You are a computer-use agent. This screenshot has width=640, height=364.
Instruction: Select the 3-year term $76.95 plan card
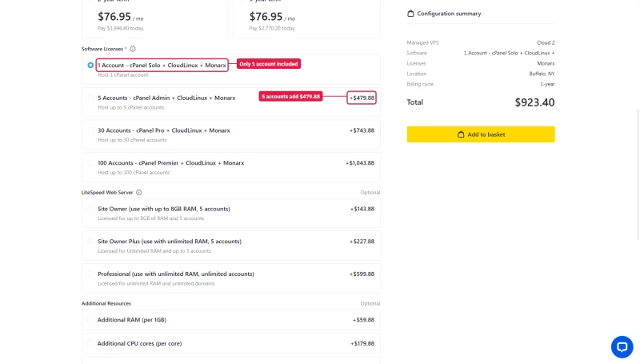(306, 18)
